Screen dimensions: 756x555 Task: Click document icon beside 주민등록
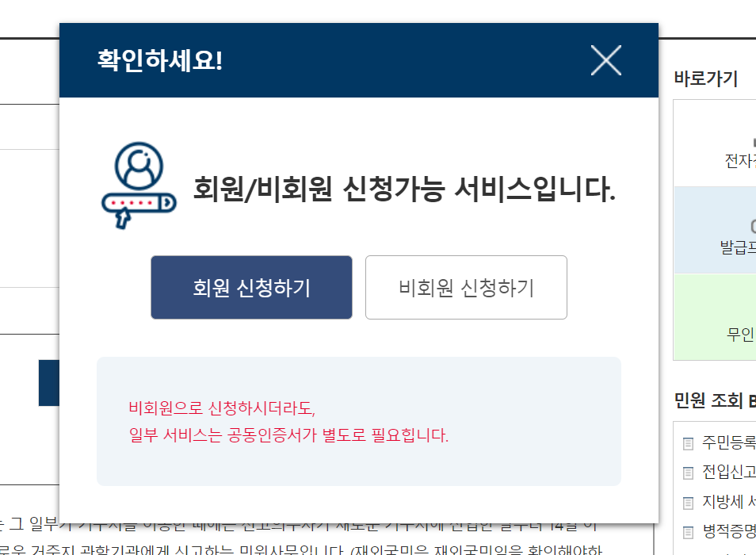(x=689, y=444)
